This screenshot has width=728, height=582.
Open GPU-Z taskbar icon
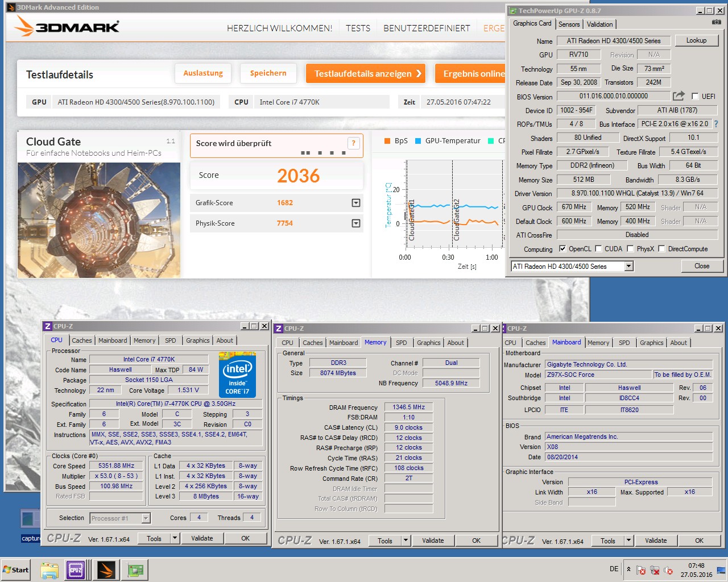click(136, 569)
